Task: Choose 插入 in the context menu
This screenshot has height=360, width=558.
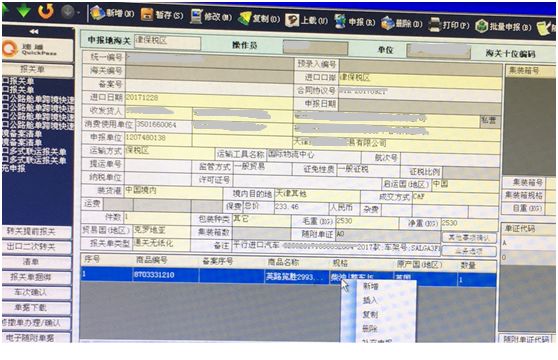Action: 370,300
